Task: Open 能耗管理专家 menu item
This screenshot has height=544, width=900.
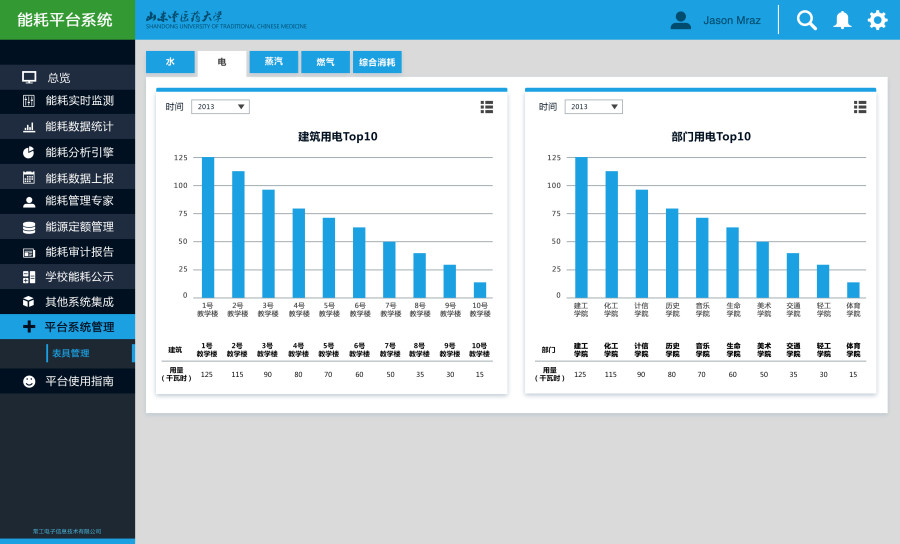Action: (67, 201)
